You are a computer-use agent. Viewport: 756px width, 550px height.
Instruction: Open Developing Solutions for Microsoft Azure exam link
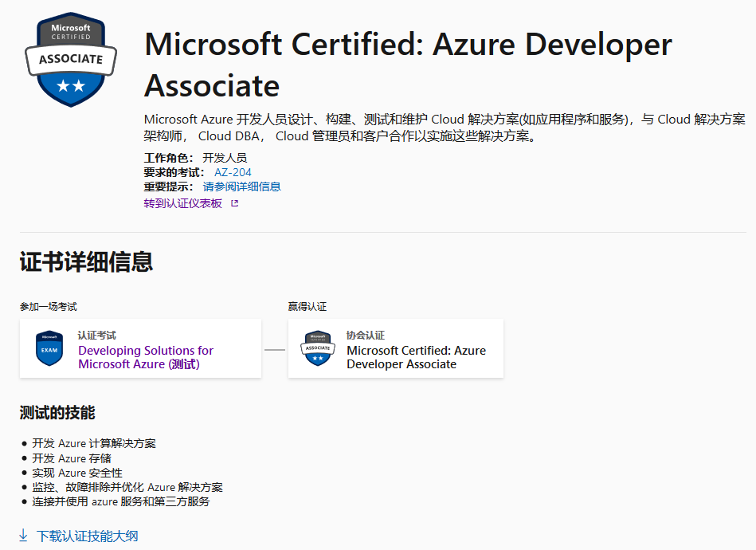pos(146,357)
